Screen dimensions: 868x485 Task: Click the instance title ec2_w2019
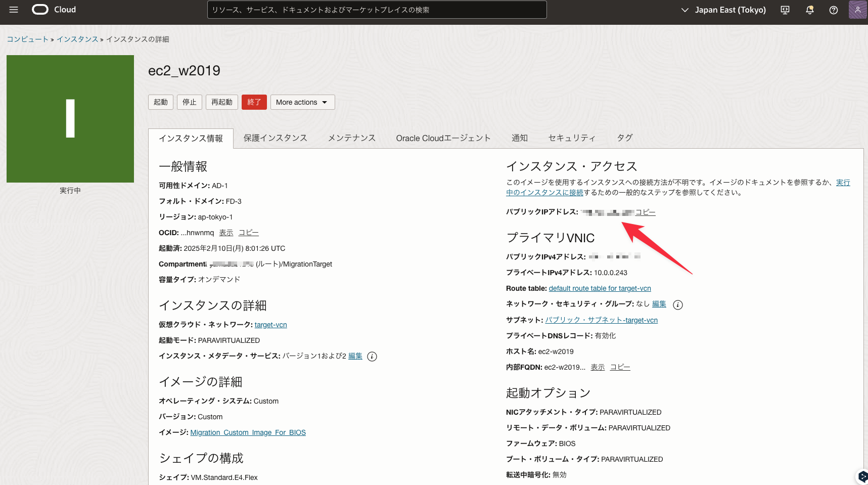pos(184,71)
